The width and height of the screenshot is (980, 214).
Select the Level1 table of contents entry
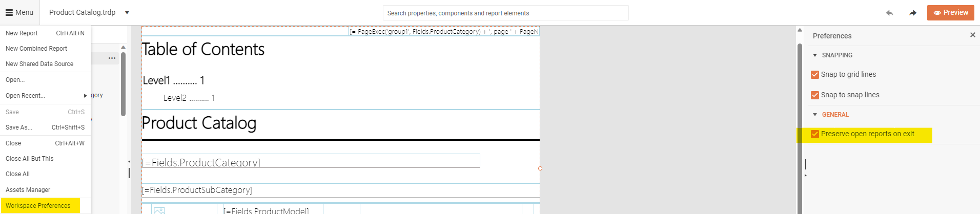[174, 80]
